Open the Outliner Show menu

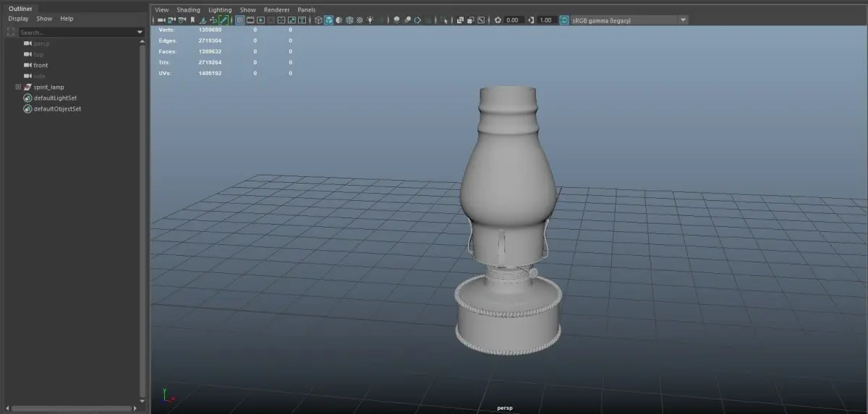point(44,19)
